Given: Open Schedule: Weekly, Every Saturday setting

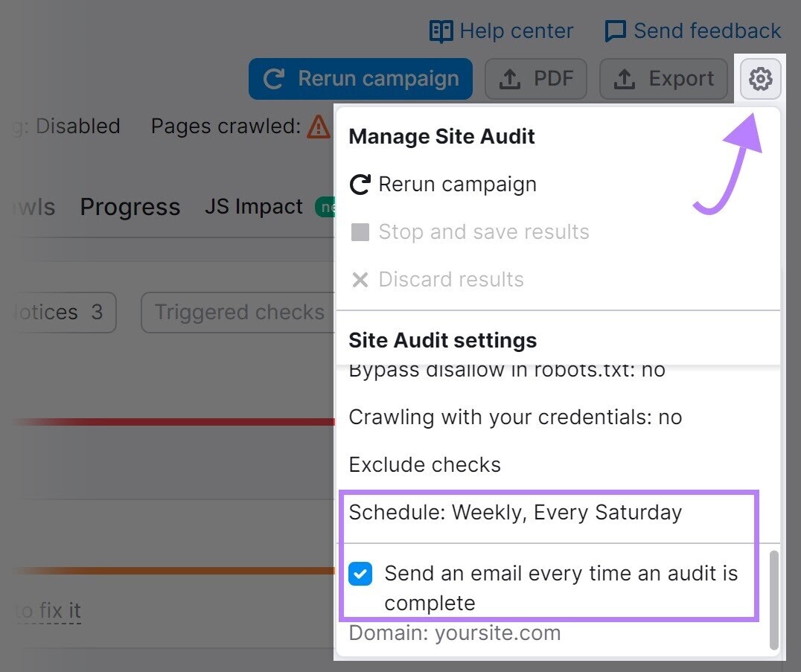Looking at the screenshot, I should (515, 512).
